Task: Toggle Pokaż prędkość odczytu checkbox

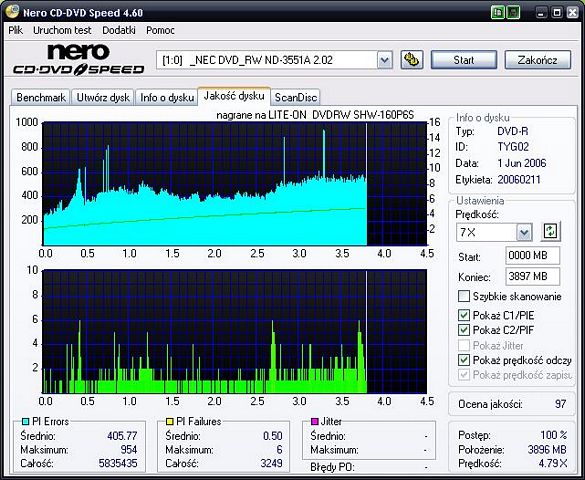Action: pos(463,360)
